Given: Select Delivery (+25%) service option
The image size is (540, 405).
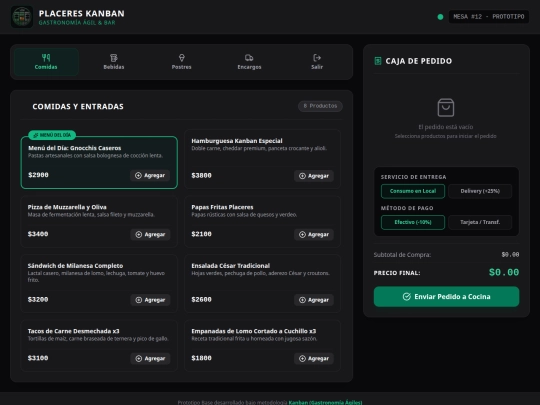Looking at the screenshot, I should coord(480,191).
